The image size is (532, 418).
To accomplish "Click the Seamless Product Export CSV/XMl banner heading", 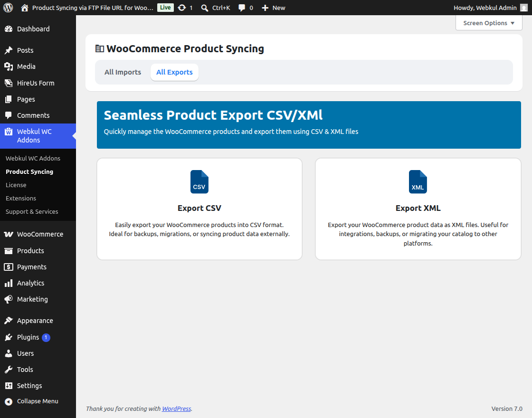I will [213, 115].
